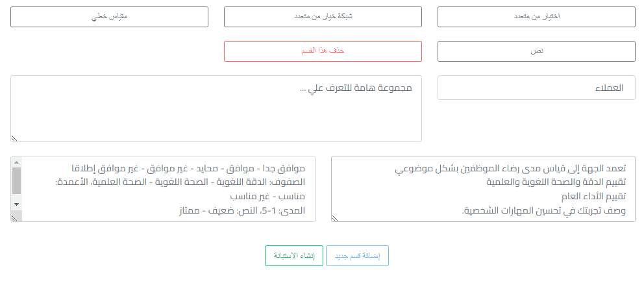Click the description box 'مجموعة هامة للتعرف على'
This screenshot has height=283, width=644.
[x=216, y=108]
